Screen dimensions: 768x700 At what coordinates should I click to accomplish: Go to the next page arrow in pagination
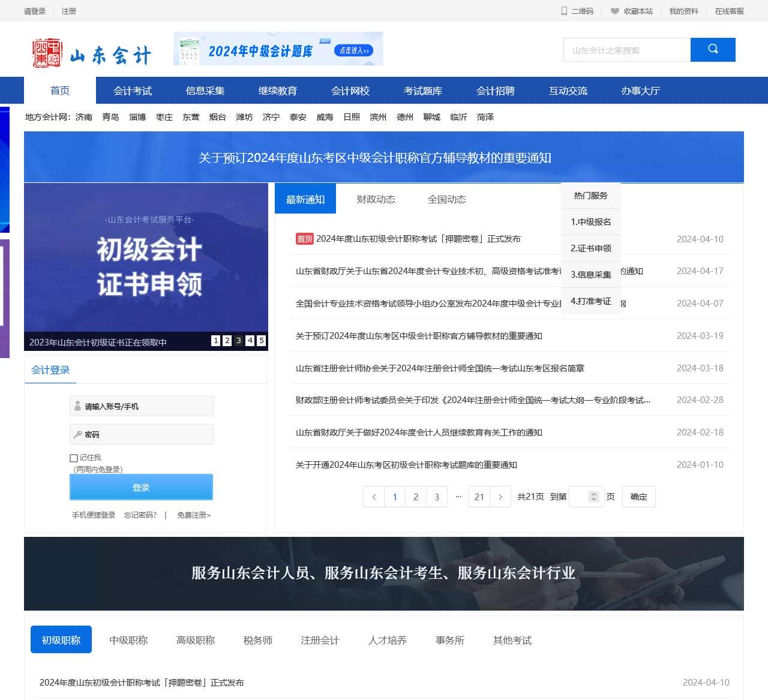click(x=500, y=497)
